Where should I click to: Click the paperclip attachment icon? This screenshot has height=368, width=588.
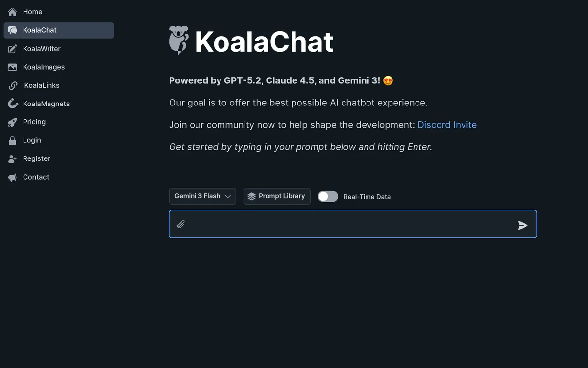click(181, 224)
